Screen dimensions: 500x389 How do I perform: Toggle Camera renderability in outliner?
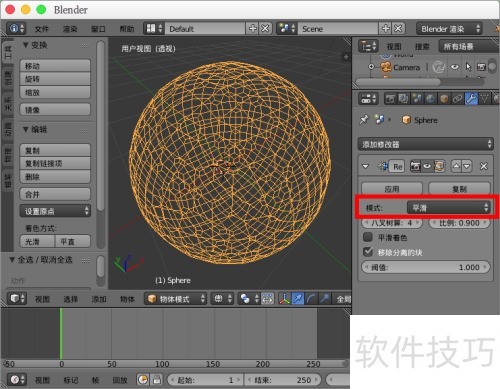pos(481,67)
